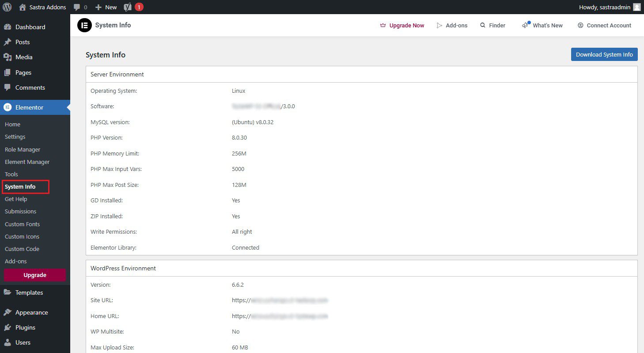This screenshot has height=353, width=644.
Task: Click the WordPress logo icon
Action: 7,7
